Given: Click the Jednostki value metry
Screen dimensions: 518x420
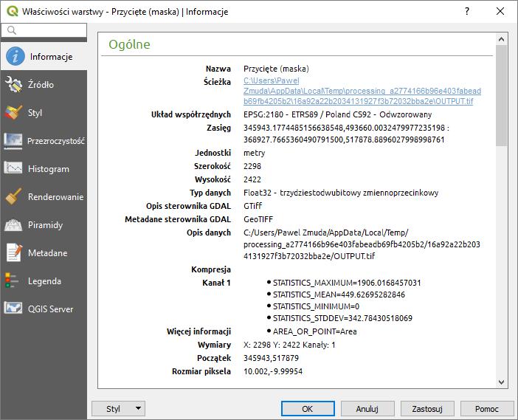Looking at the screenshot, I should 254,153.
